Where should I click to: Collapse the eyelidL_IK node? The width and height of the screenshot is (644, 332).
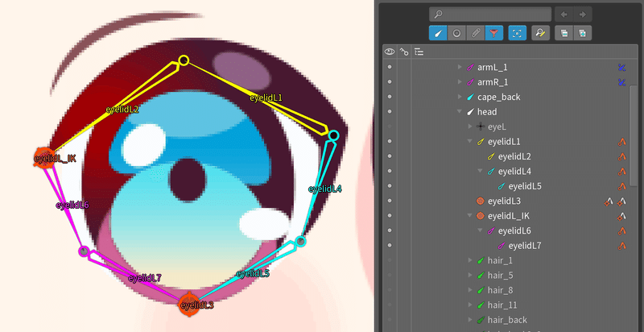470,216
